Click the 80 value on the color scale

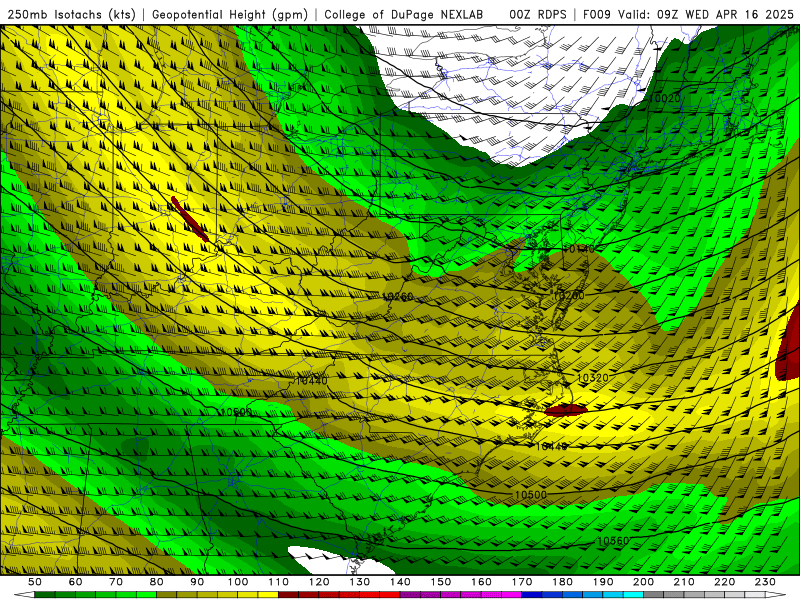tap(156, 582)
